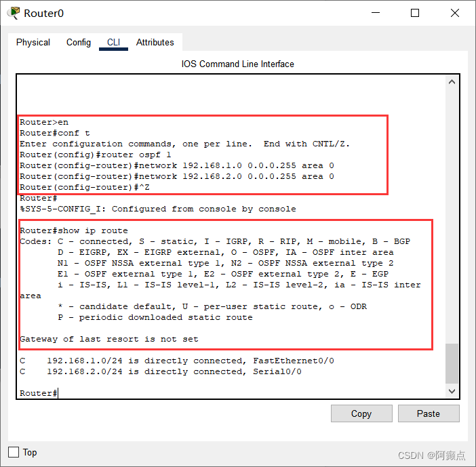
Task: Click the %SYS-5-CONFIG_I message line
Action: (x=158, y=209)
